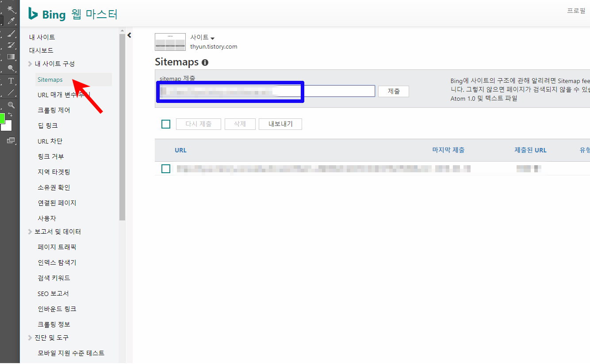The width and height of the screenshot is (590, 364).
Task: Open SEO 보고서 item
Action: coord(53,294)
